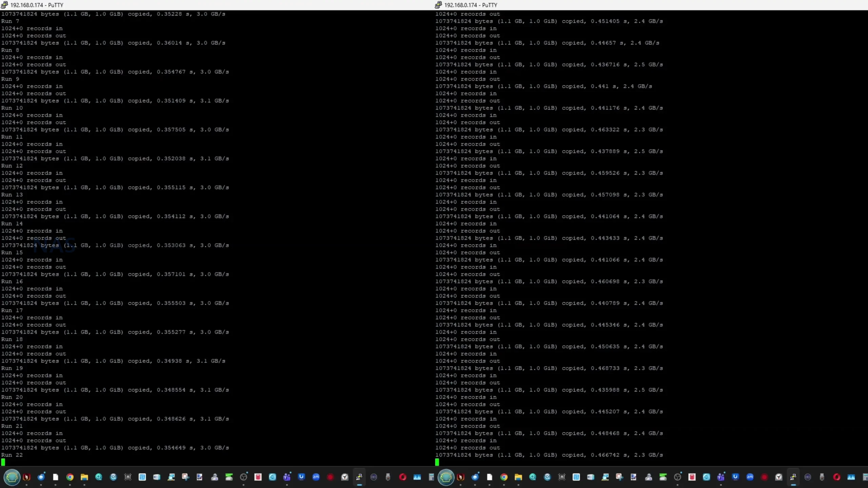Open the PuTTY system menu icon of left window
Screen dimensions: 868x488
[x=4, y=5]
